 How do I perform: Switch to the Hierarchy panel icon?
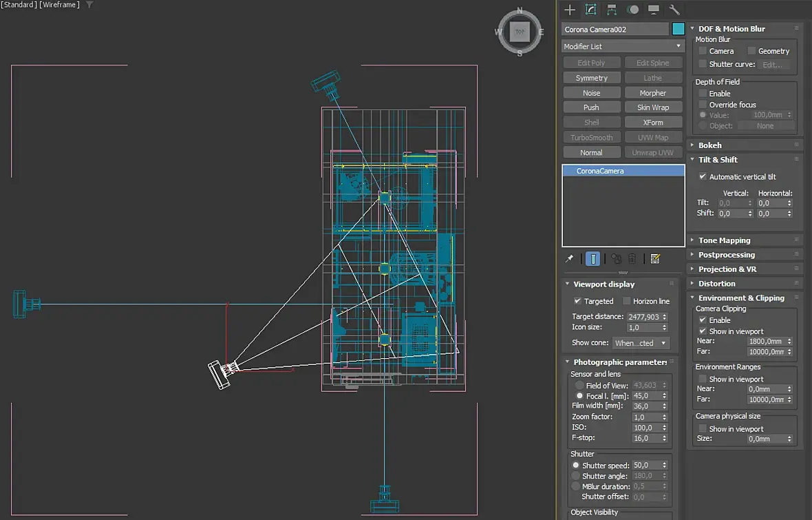coord(611,10)
